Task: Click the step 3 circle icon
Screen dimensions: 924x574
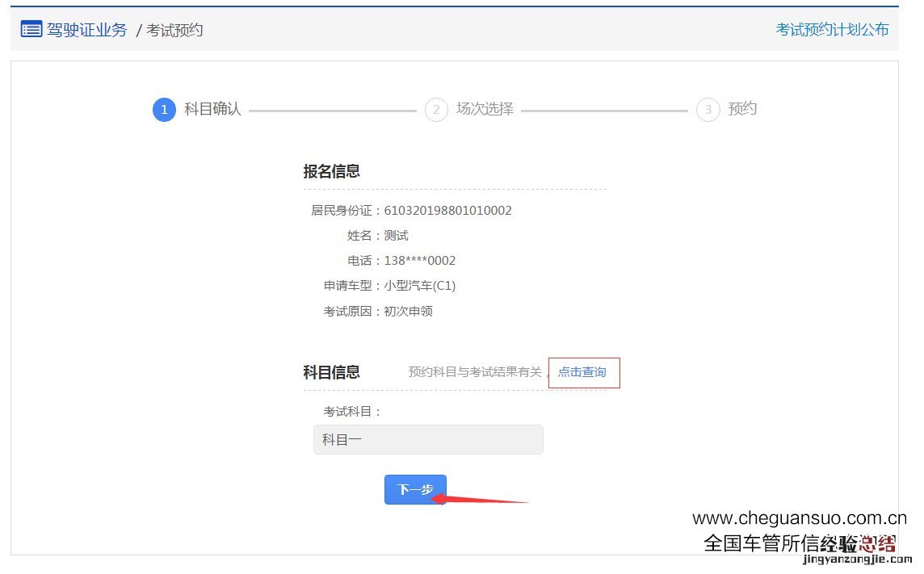Action: (x=708, y=110)
